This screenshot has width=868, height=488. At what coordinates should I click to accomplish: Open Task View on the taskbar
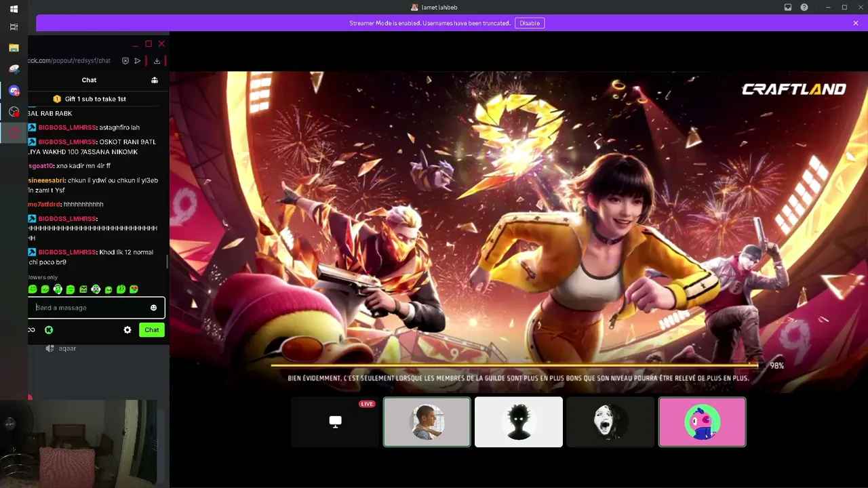14,27
